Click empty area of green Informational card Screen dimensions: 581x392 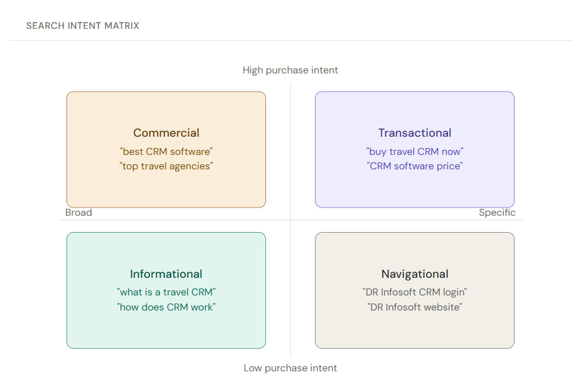[x=166, y=331]
